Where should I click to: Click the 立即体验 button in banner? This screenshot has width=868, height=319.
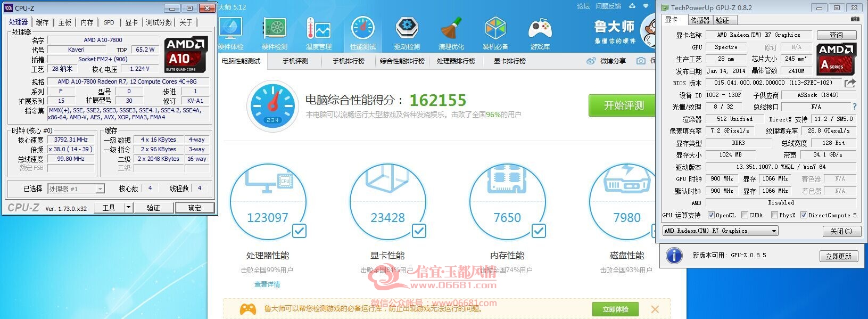coord(615,309)
